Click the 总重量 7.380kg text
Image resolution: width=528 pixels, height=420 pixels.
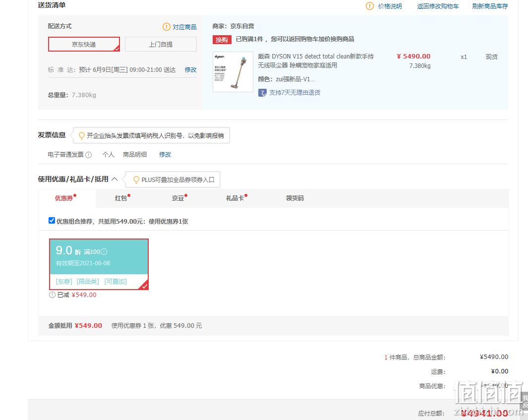click(x=72, y=95)
